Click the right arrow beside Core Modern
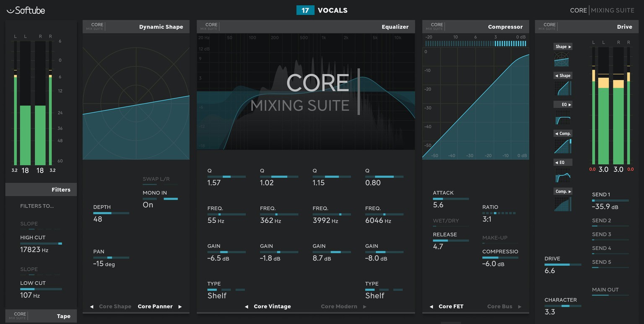 (x=364, y=306)
